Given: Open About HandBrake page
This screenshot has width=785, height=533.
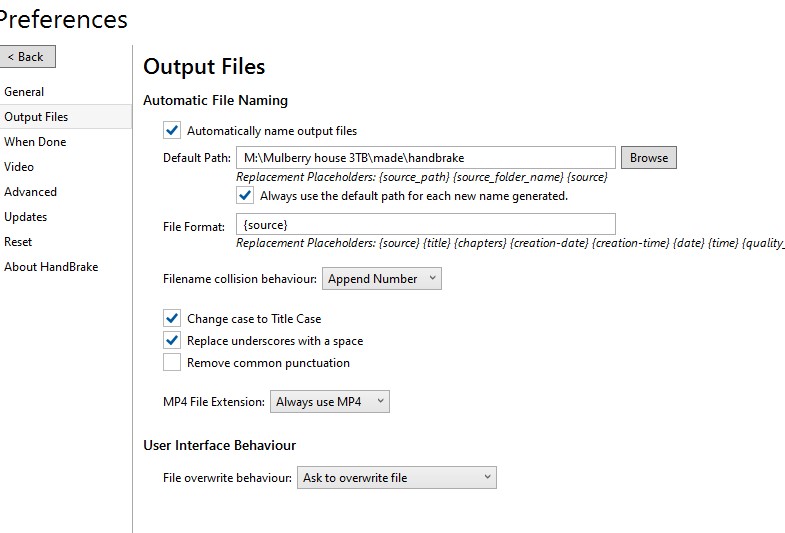Looking at the screenshot, I should tap(51, 267).
